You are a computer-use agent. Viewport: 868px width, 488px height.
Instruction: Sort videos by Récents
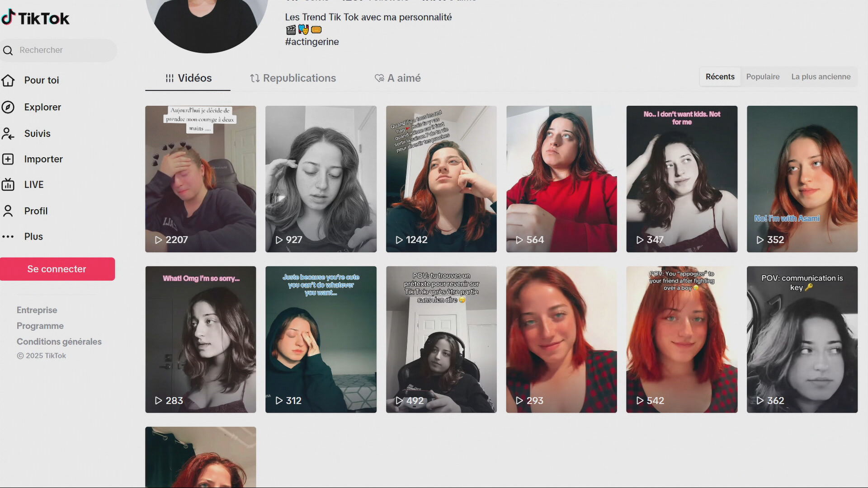[720, 77]
